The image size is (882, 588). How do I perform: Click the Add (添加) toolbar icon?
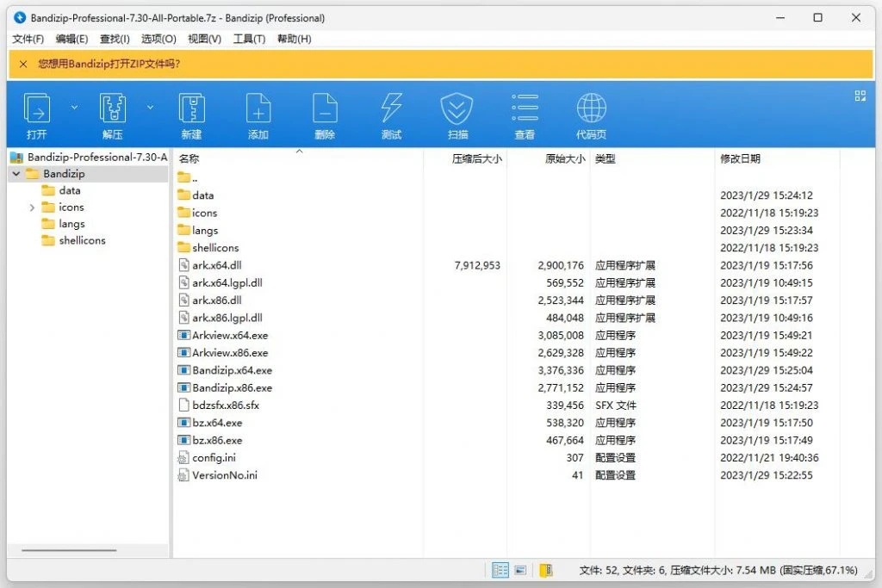tap(258, 116)
